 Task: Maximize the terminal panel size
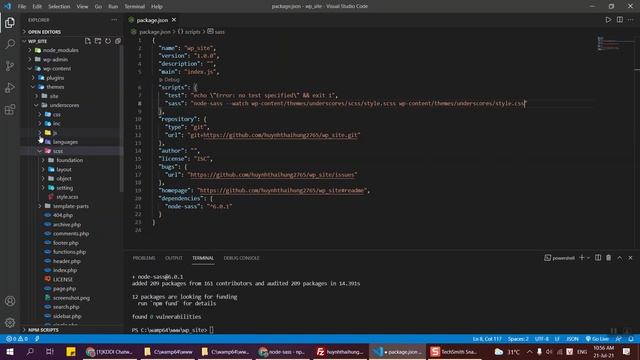620,258
